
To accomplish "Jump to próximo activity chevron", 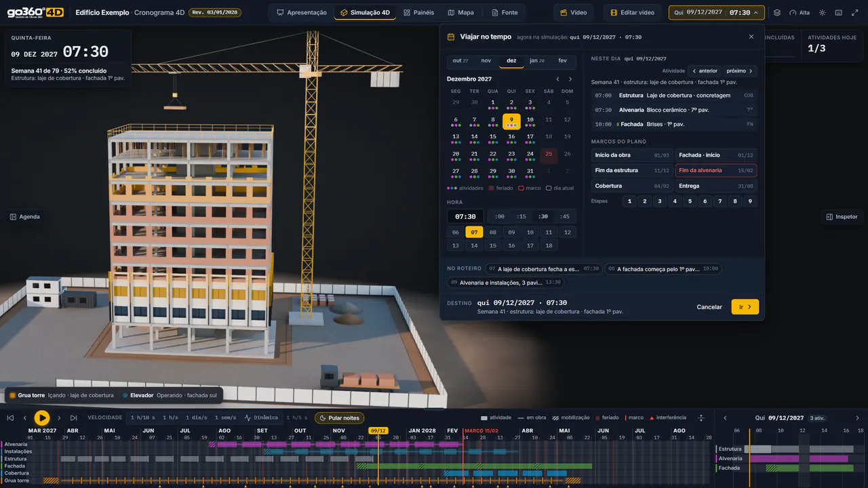I will tap(739, 70).
